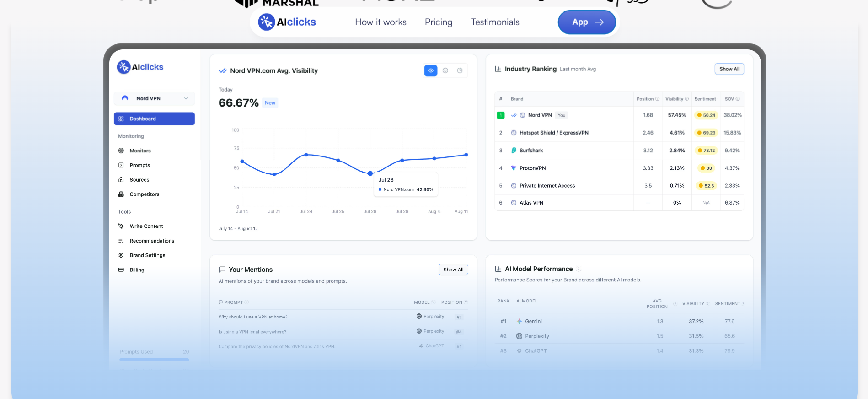Click the Gemini model icon
The width and height of the screenshot is (868, 399).
click(519, 321)
